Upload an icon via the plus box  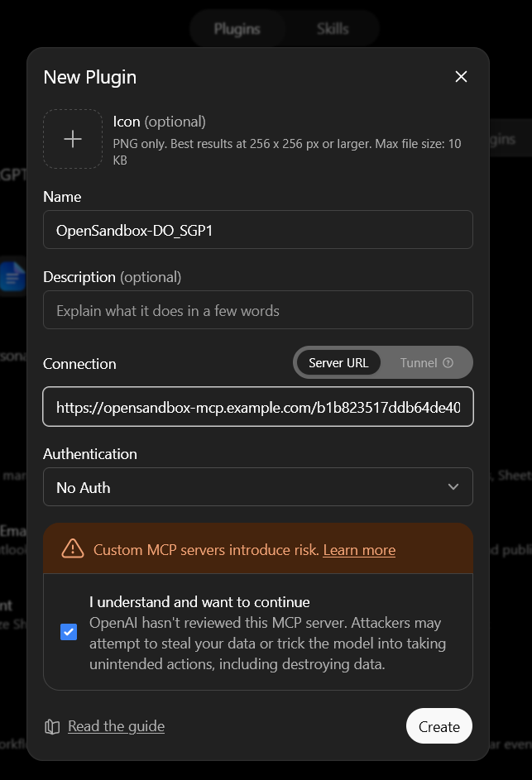point(73,139)
